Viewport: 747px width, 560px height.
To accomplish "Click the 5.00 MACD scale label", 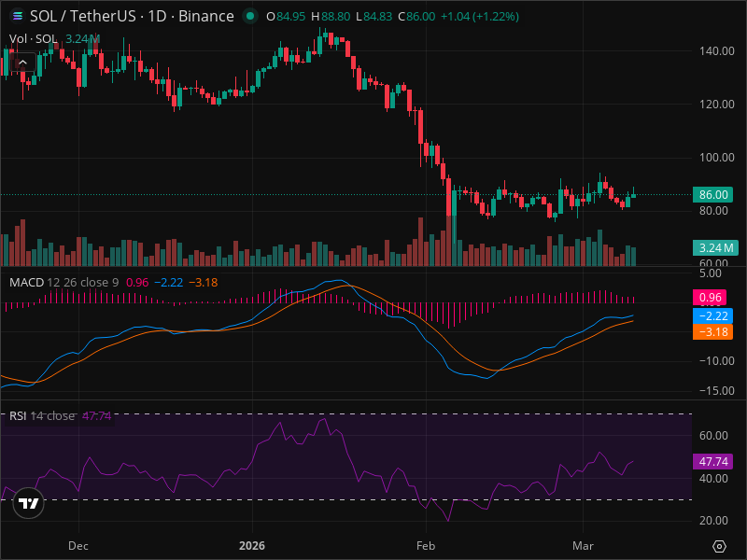I will (710, 273).
